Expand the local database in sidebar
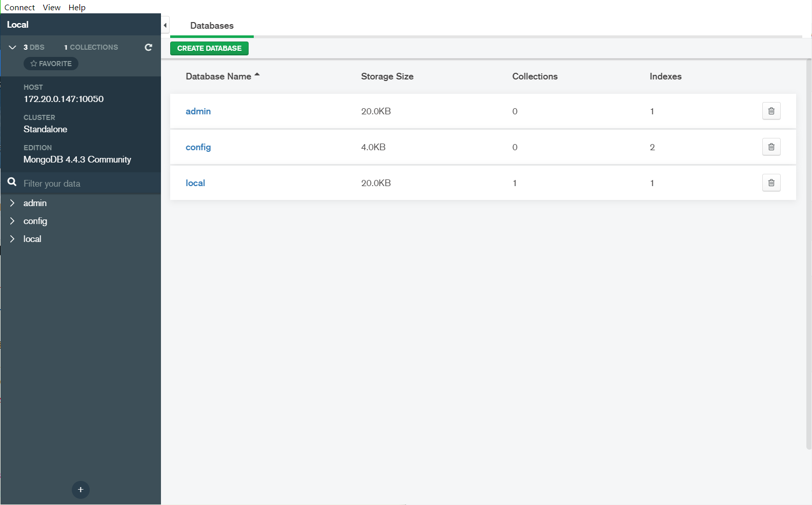812x505 pixels. (x=12, y=239)
